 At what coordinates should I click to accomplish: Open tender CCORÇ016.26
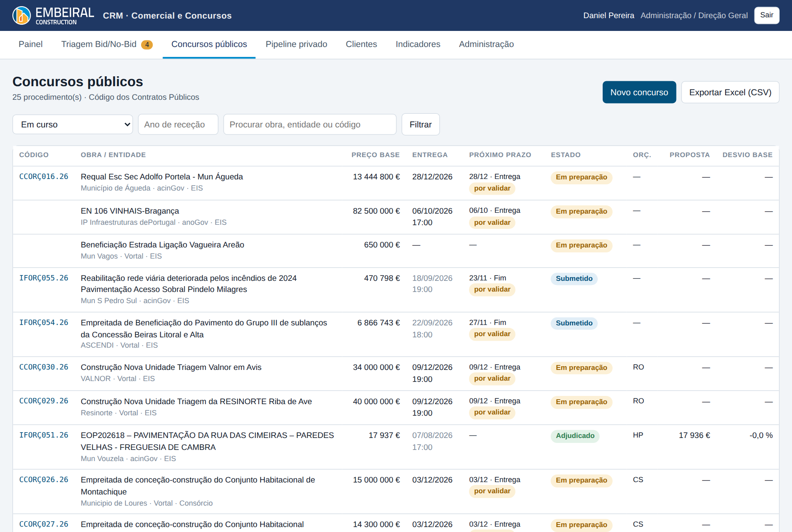(x=44, y=177)
